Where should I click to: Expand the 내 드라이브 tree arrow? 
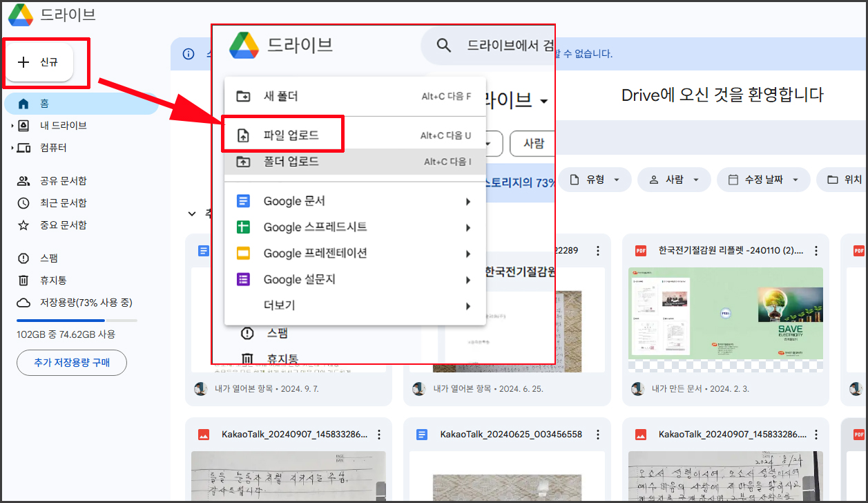pyautogui.click(x=12, y=126)
